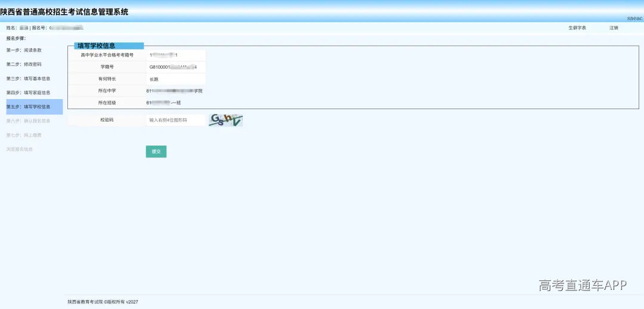Image resolution: width=644 pixels, height=309 pixels.
Task: Click the 高中学业水平合格考考籍号 value field
Action: 176,55
